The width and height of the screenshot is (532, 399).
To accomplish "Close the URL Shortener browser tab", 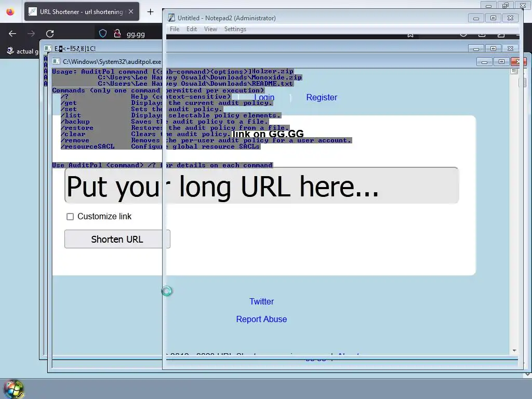I will tap(131, 11).
